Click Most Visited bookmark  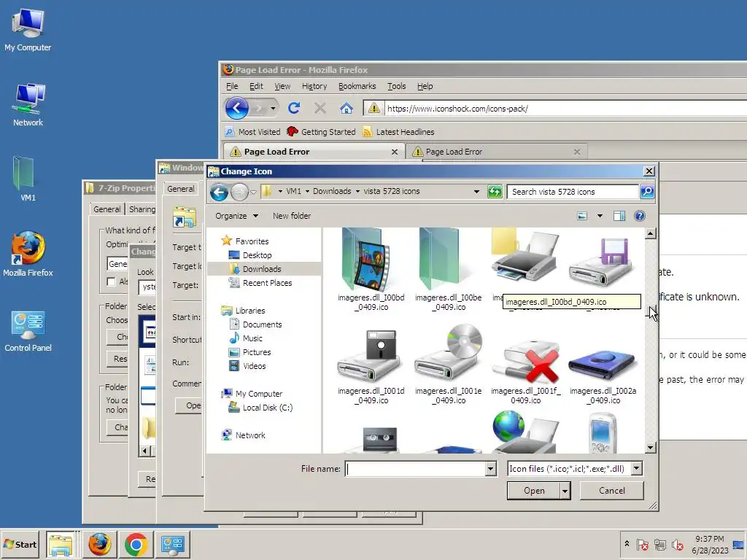[x=253, y=132]
